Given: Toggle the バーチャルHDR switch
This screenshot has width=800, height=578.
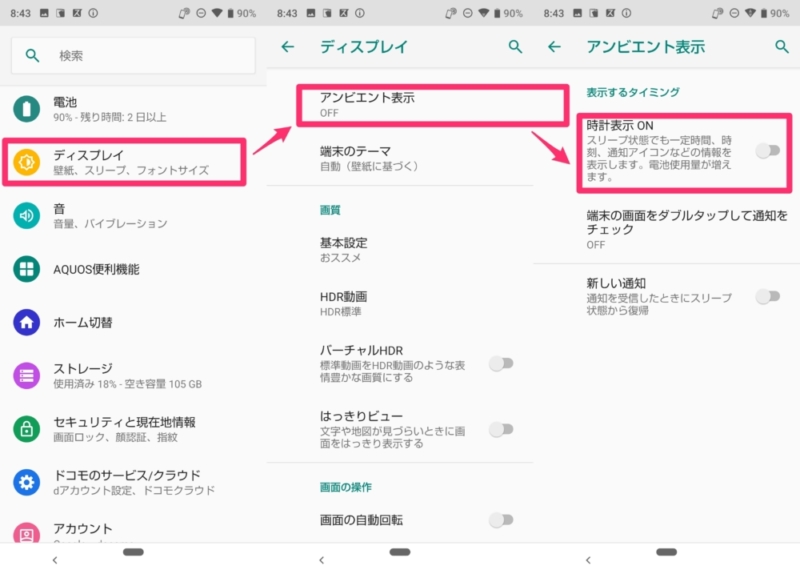Looking at the screenshot, I should pyautogui.click(x=501, y=363).
